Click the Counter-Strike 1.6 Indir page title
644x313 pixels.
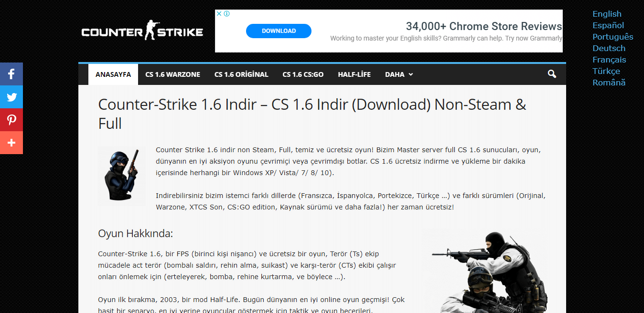312,114
